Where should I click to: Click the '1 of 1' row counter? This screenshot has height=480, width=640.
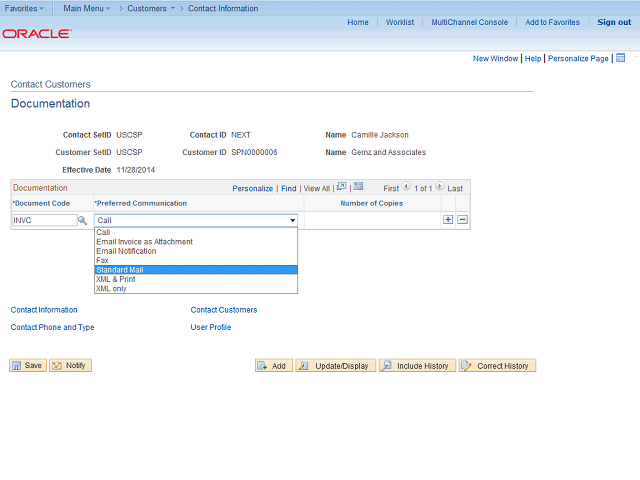(423, 189)
